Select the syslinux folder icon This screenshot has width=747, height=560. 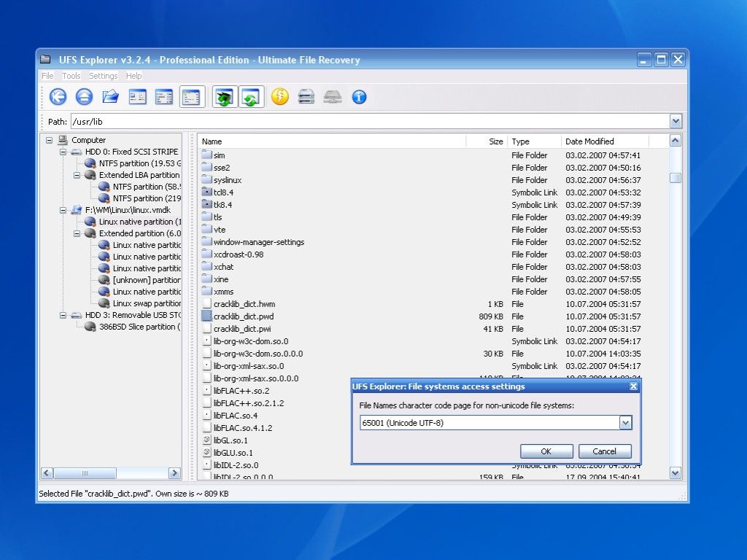(x=206, y=179)
